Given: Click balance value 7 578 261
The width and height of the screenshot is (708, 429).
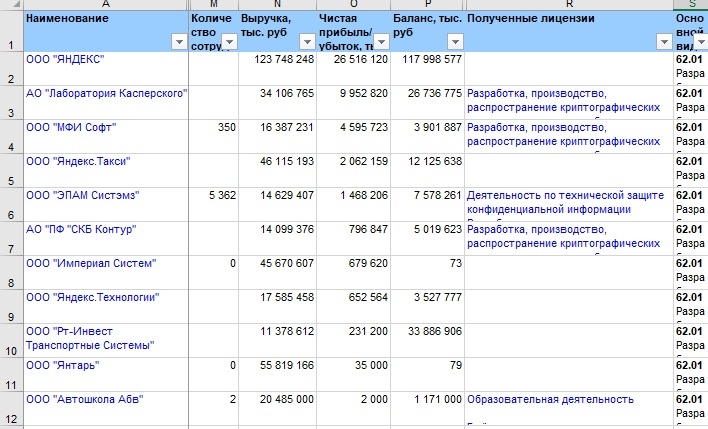Looking at the screenshot, I should 428,205.
